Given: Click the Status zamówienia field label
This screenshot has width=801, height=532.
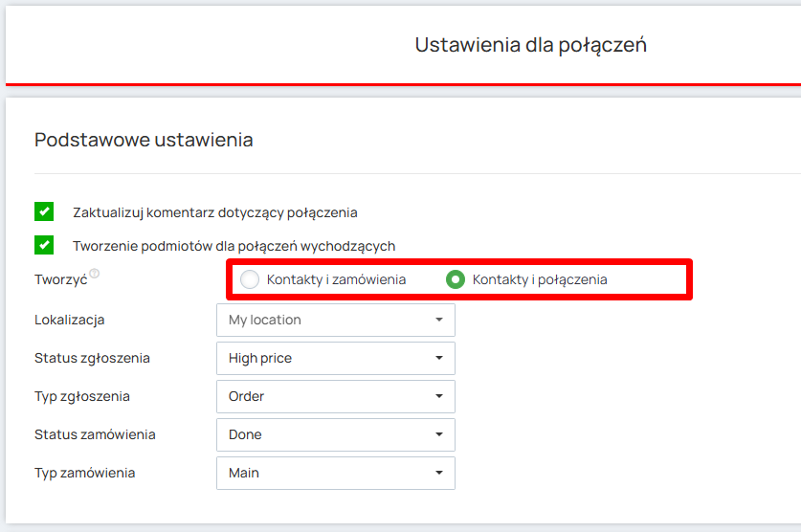Looking at the screenshot, I should 95,434.
